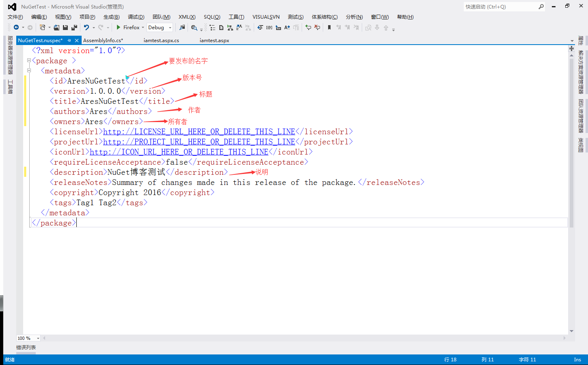
Task: Undo the last edit
Action: [86, 28]
